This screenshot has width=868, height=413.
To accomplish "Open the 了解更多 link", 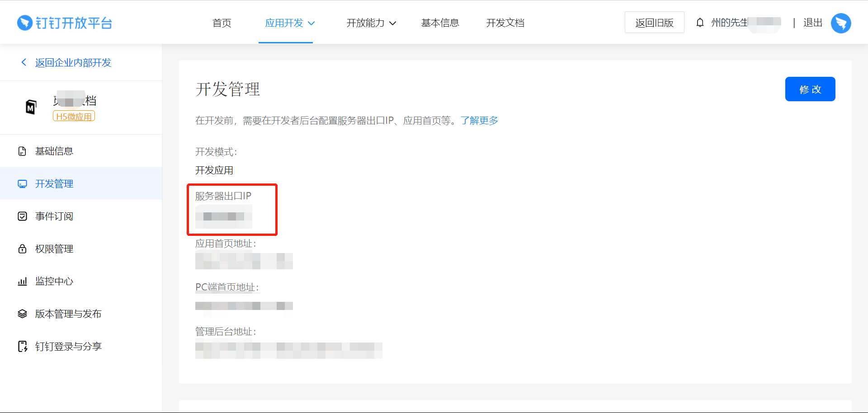I will tap(479, 121).
